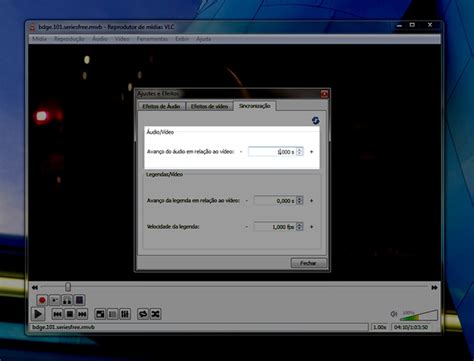This screenshot has height=361, width=474.
Task: Click the sync reset refresh icon
Action: coord(315,120)
